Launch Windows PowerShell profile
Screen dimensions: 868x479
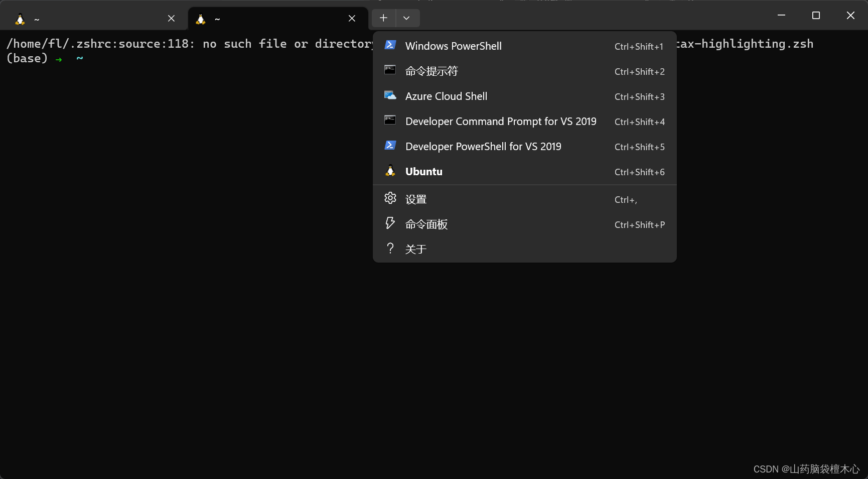click(x=525, y=46)
